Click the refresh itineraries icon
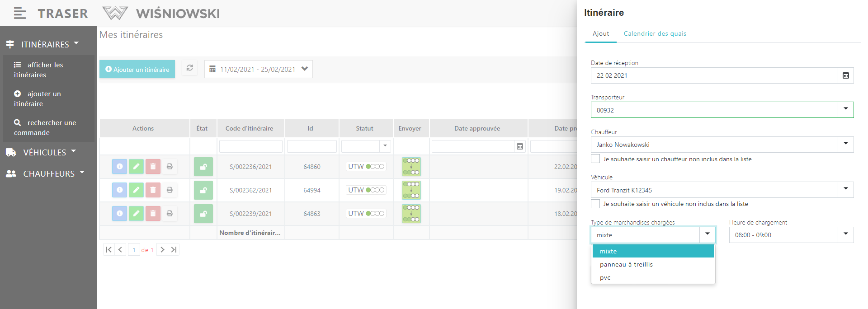 [190, 68]
